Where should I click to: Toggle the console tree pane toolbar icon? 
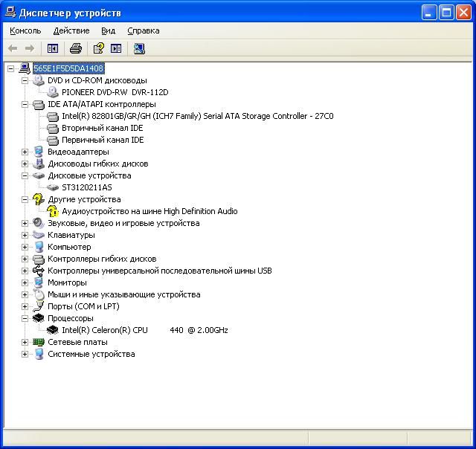[53, 48]
